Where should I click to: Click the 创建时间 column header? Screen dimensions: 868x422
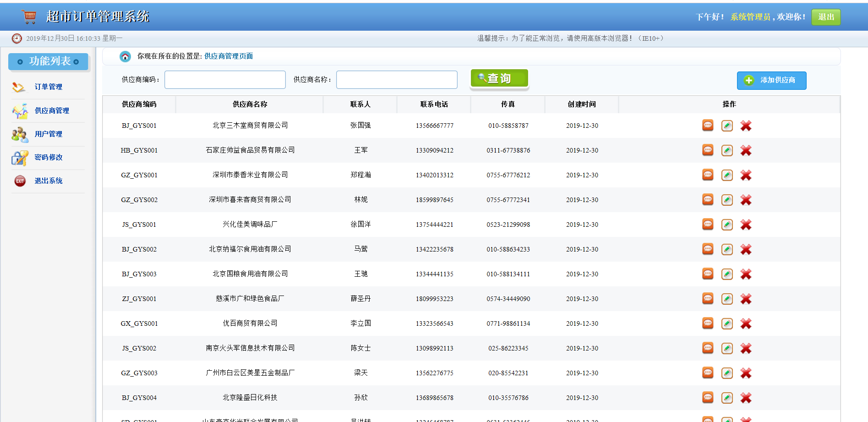[582, 104]
